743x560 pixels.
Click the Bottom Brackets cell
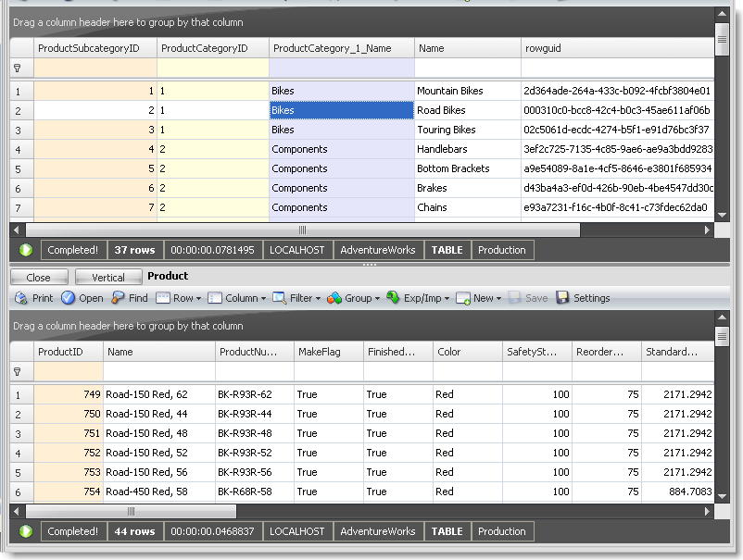pos(468,168)
